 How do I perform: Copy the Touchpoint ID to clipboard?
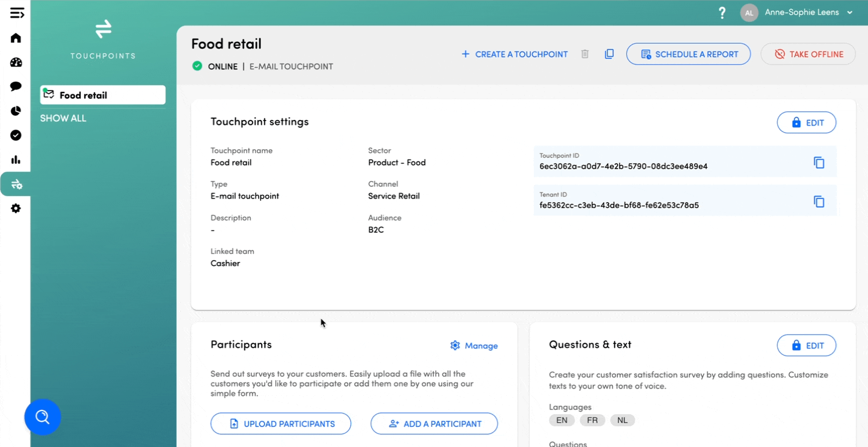point(819,163)
